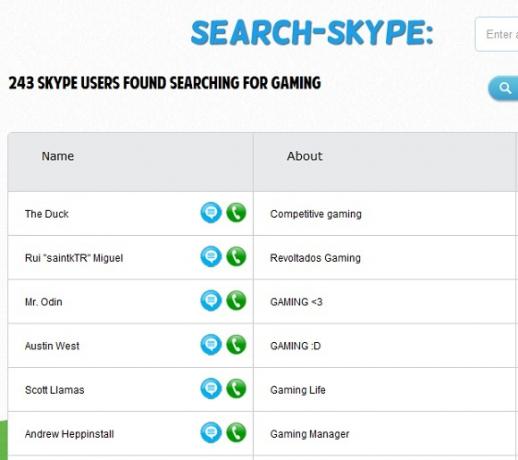The width and height of the screenshot is (518, 460).
Task: Click the 243 Skype users found heading
Action: pyautogui.click(x=165, y=83)
